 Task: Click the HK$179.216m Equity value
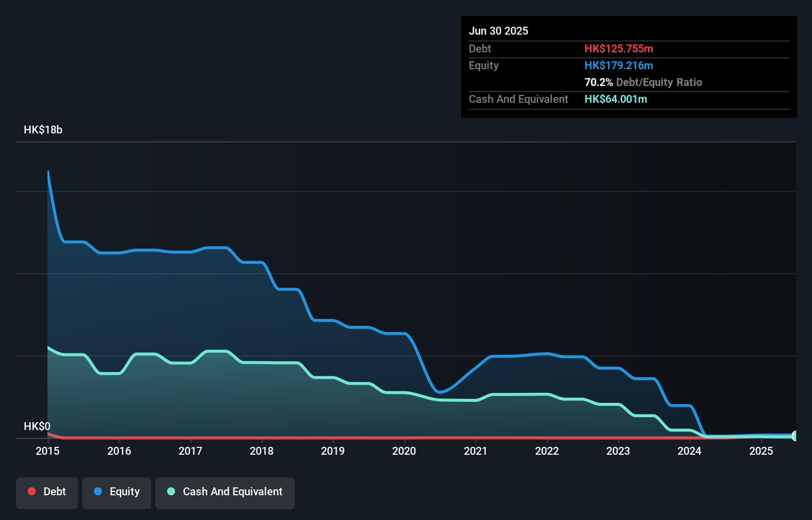pyautogui.click(x=619, y=65)
